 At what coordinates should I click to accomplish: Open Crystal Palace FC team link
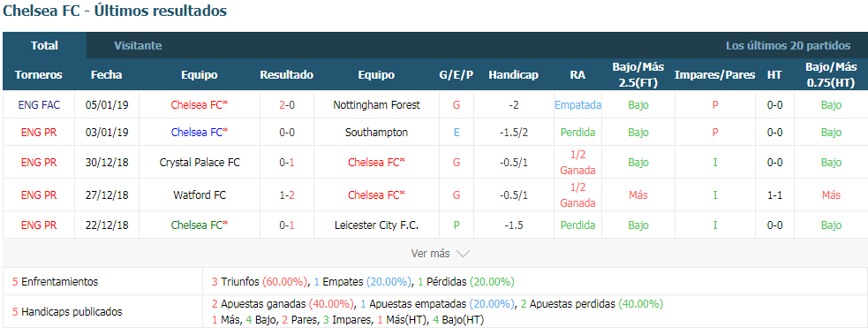(200, 163)
